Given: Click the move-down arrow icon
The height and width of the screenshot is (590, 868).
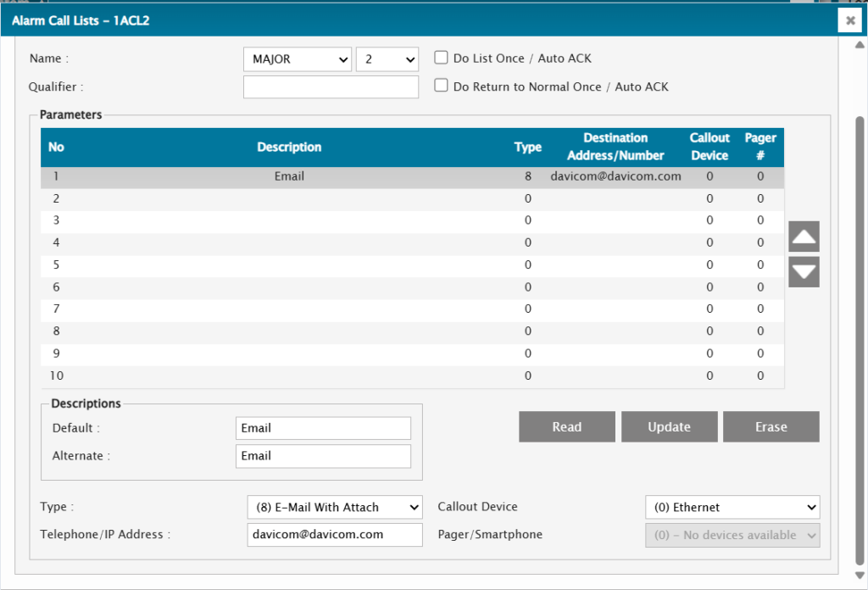Looking at the screenshot, I should tap(804, 272).
